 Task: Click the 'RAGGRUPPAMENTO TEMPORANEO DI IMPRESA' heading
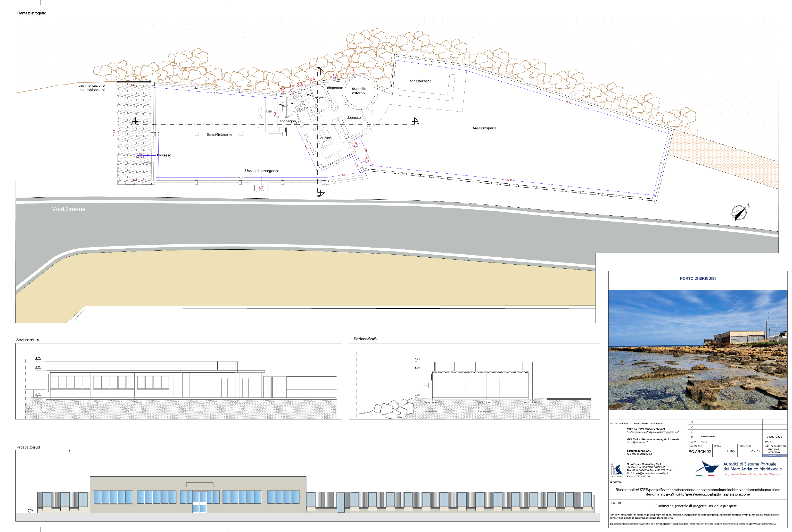(637, 424)
